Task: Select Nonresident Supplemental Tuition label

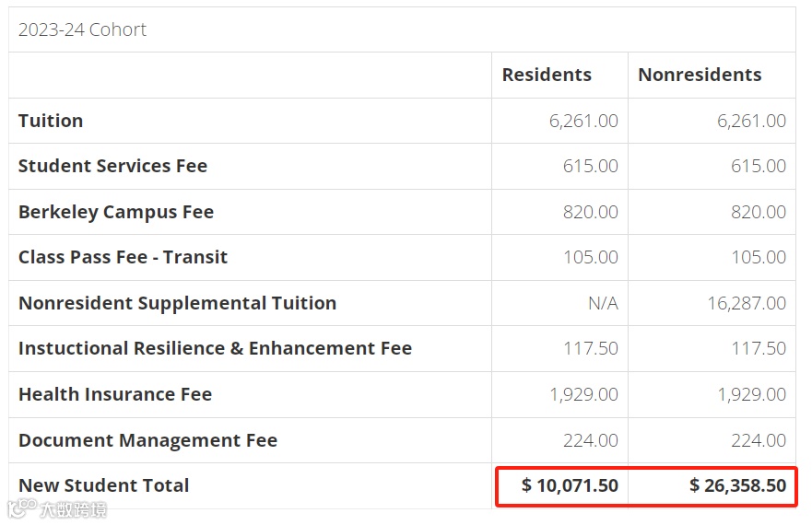Action: [x=177, y=303]
